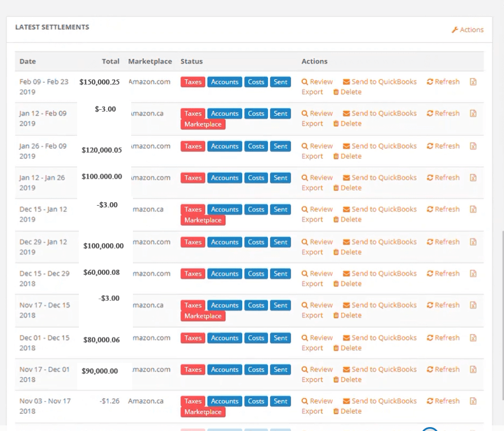The width and height of the screenshot is (504, 431).
Task: Export the Jan 12 - Jan 26 settlement
Action: (x=312, y=188)
